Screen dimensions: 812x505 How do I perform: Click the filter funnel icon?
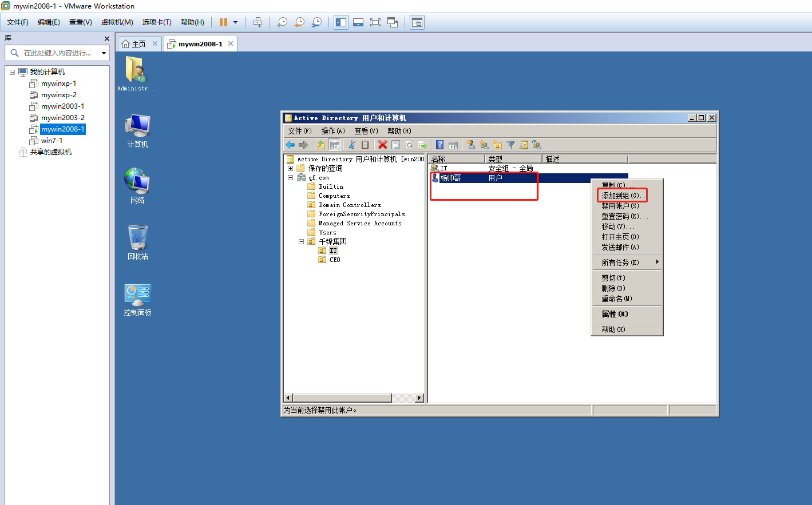[510, 145]
